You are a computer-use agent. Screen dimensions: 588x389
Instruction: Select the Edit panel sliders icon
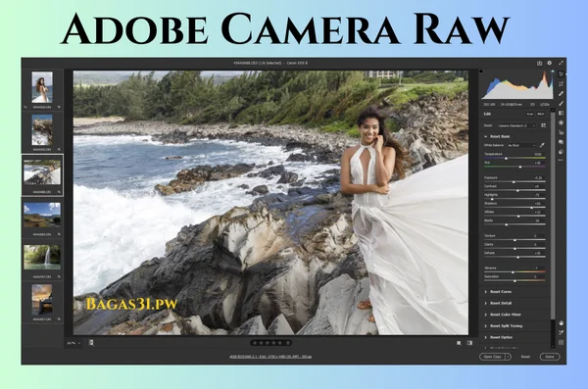pyautogui.click(x=561, y=73)
